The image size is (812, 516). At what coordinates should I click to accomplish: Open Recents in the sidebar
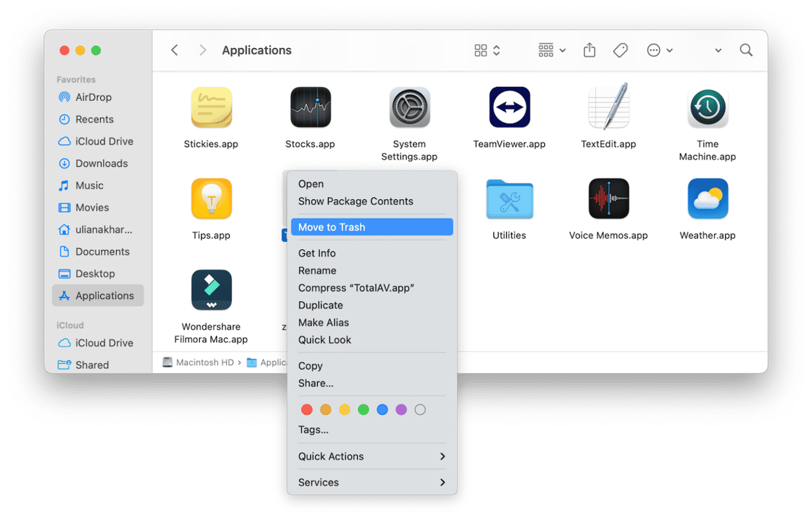(x=94, y=119)
